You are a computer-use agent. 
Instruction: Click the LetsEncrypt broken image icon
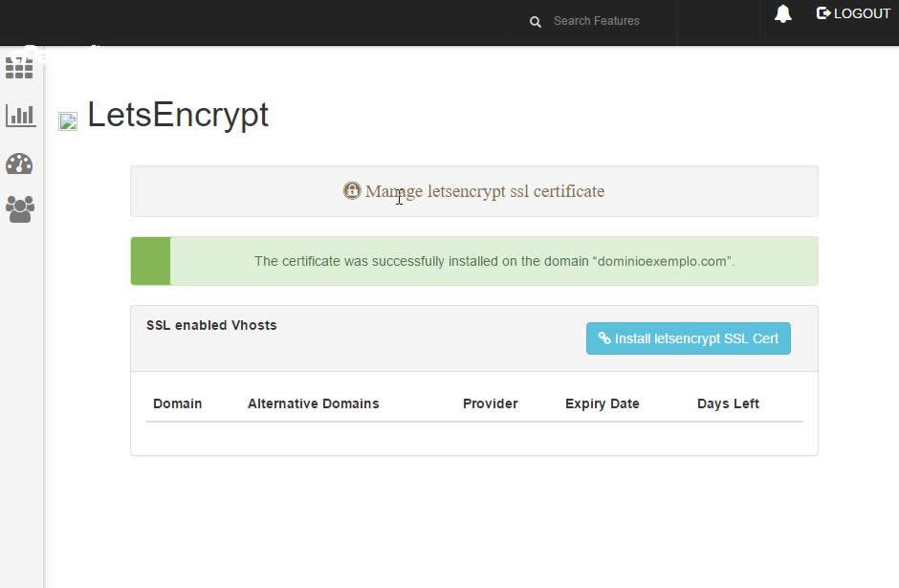pos(68,120)
